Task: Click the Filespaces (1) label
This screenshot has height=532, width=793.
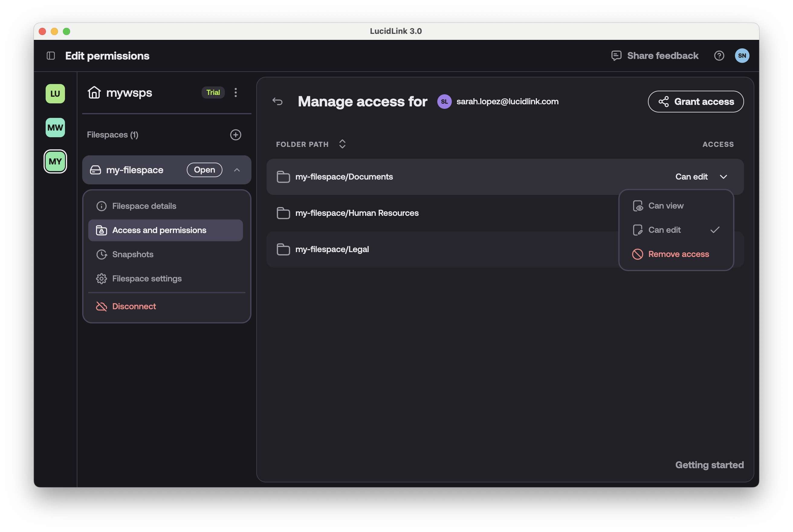Action: pyautogui.click(x=113, y=135)
